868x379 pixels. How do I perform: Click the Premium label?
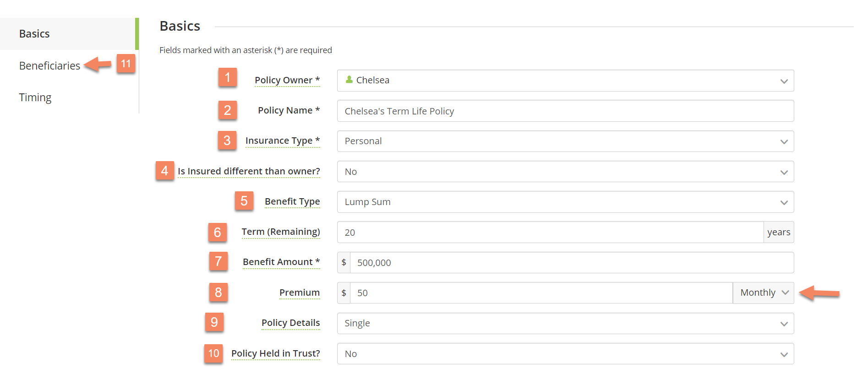[300, 292]
